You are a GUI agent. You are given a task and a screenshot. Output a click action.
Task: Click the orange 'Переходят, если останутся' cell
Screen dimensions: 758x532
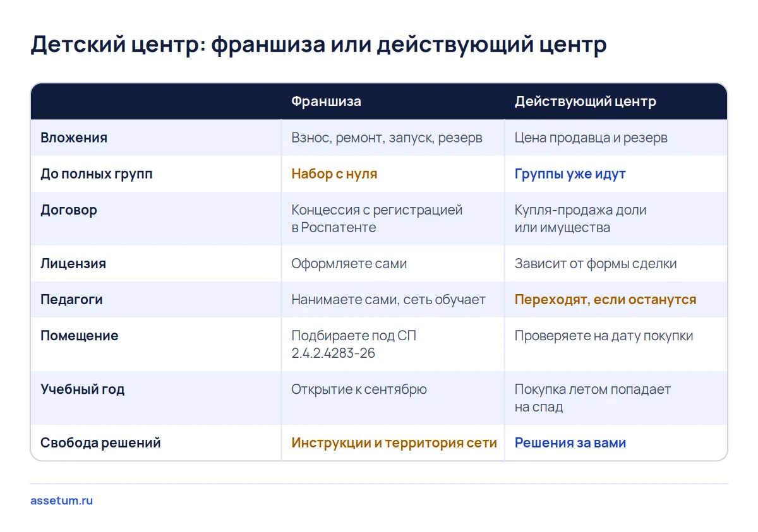pos(605,299)
